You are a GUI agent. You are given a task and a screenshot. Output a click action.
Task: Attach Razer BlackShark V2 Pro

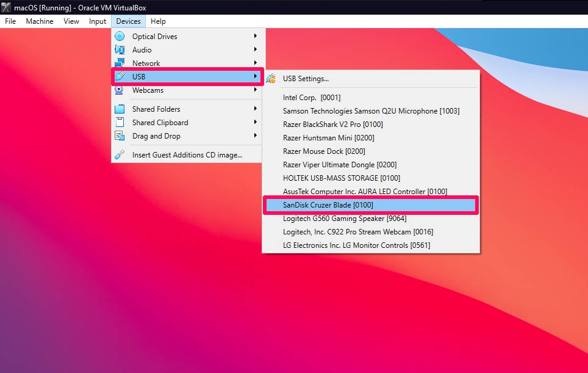click(x=370, y=124)
